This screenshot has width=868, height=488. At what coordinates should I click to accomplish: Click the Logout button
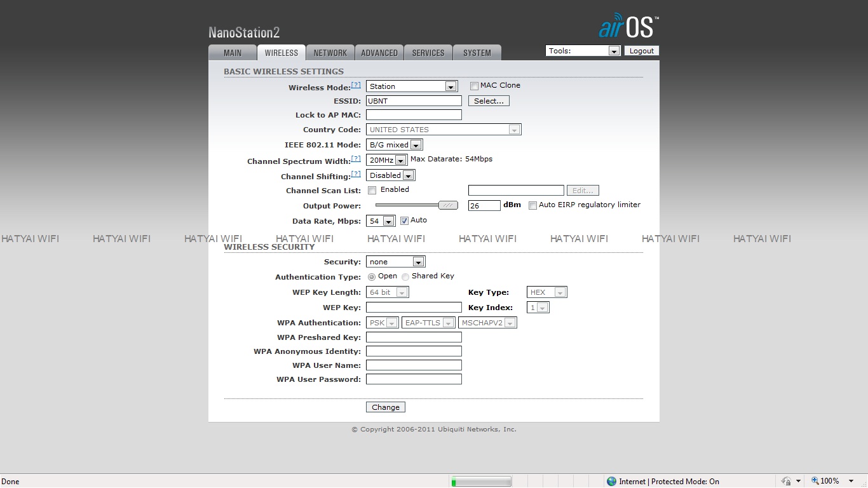pos(642,51)
